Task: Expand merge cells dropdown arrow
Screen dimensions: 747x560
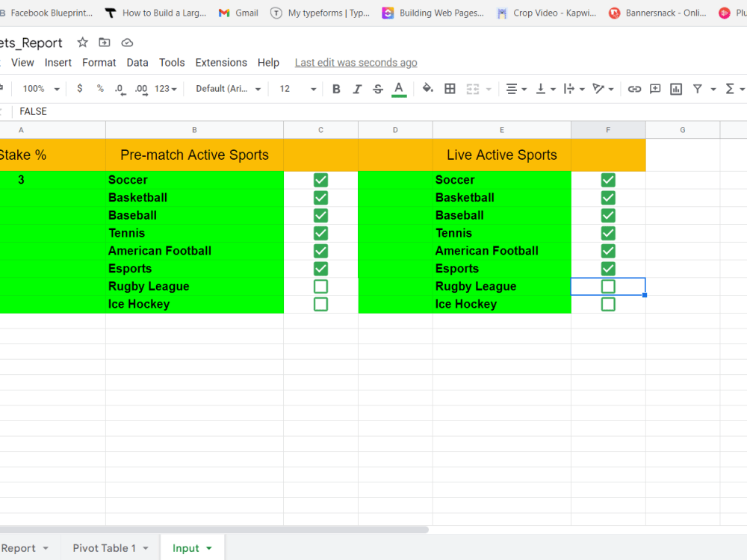Action: [x=489, y=89]
